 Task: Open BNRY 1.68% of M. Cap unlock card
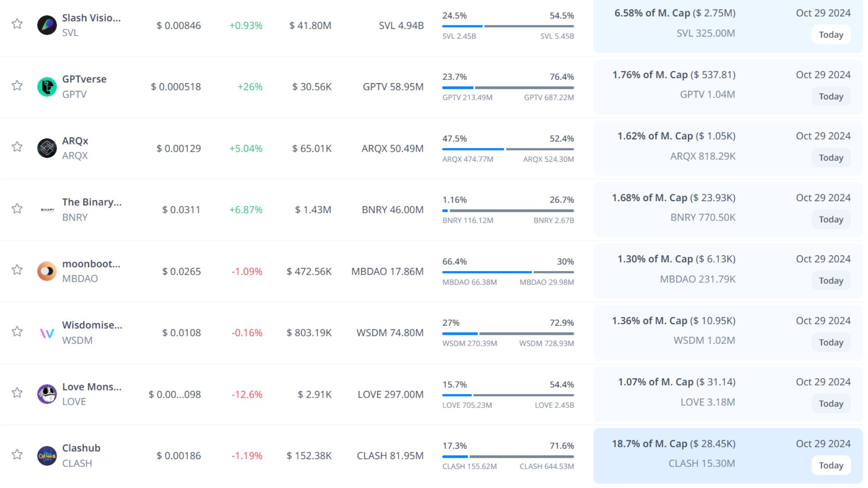pyautogui.click(x=674, y=198)
